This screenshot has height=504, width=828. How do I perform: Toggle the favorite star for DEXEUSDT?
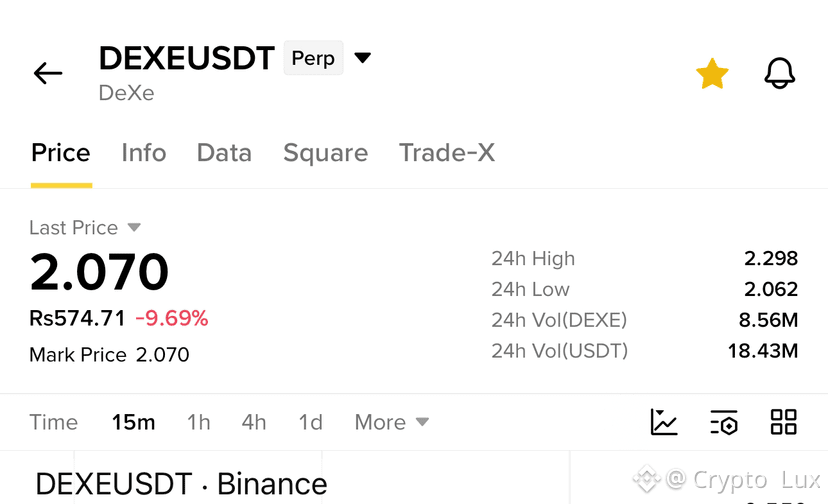point(712,73)
